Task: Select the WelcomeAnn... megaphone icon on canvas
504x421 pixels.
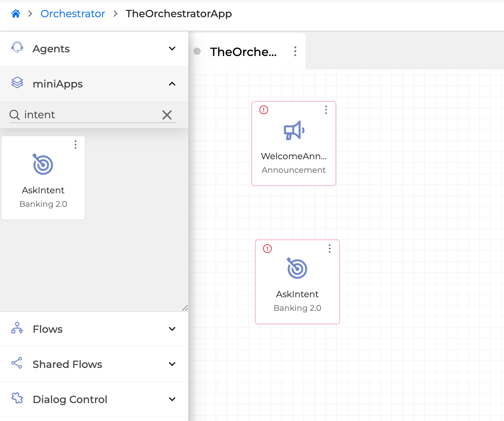Action: coord(294,131)
